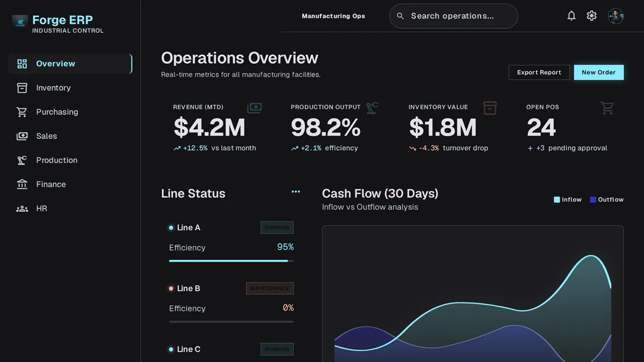Click the Inventory Value archive box icon
The image size is (644, 362).
tap(490, 108)
